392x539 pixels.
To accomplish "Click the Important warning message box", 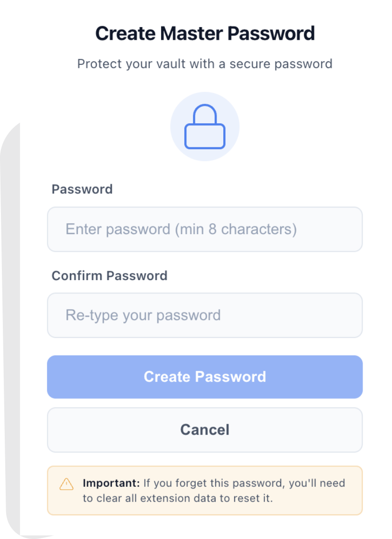I will click(205, 490).
